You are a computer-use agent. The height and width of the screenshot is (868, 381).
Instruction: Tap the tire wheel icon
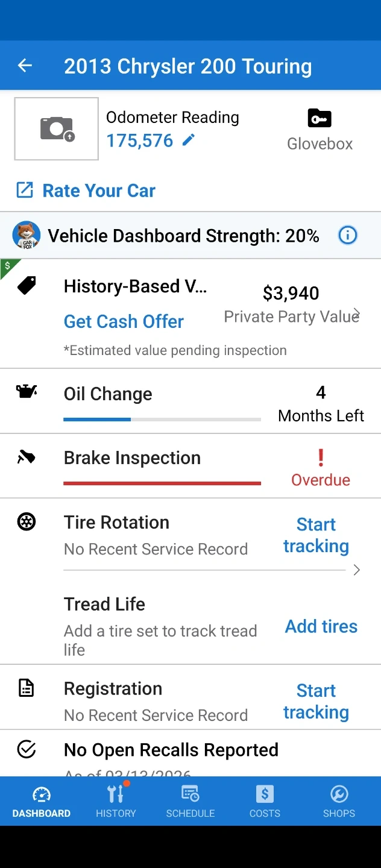(x=27, y=522)
